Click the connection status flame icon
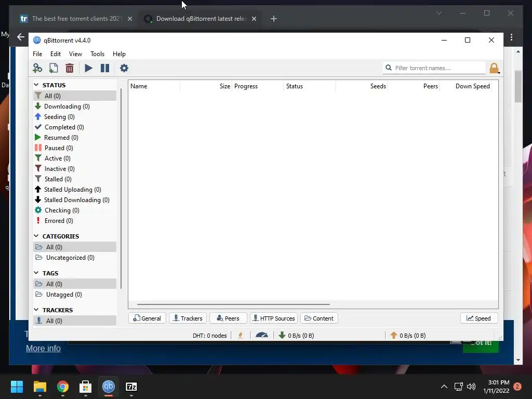This screenshot has width=532, height=399. point(241,336)
